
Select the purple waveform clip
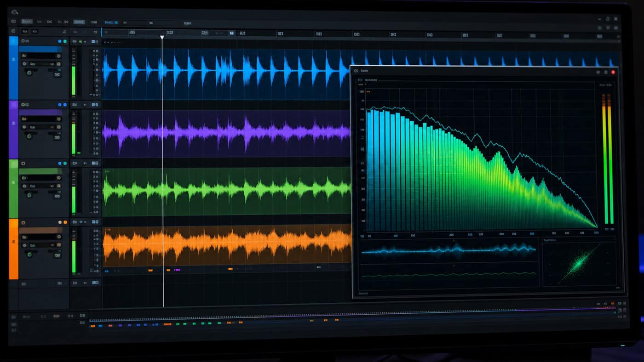[225, 133]
